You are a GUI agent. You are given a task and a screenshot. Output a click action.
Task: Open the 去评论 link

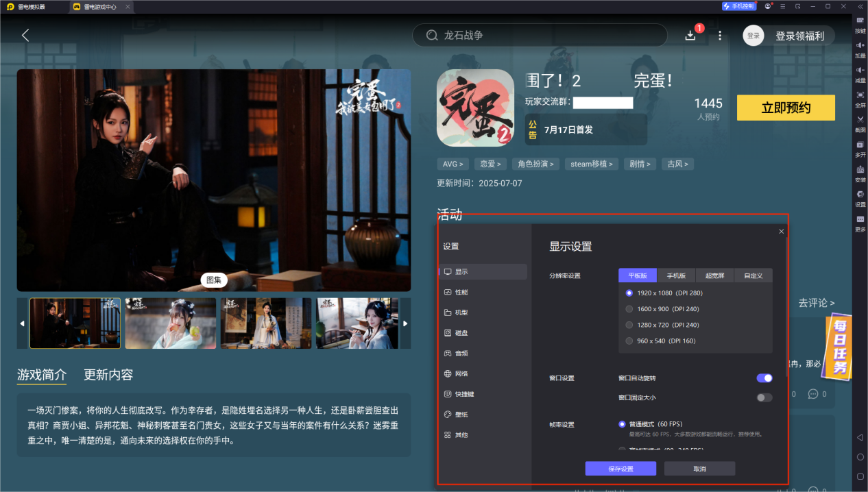817,302
